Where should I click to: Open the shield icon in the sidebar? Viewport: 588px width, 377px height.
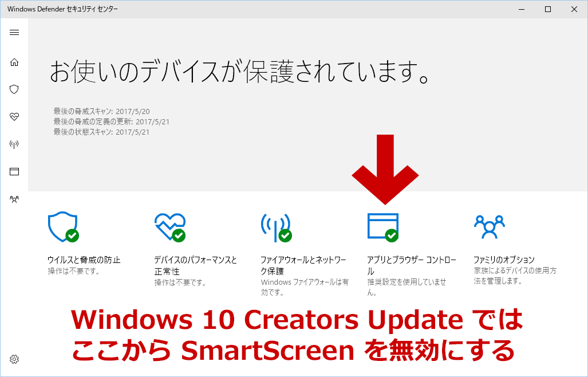[x=14, y=89]
